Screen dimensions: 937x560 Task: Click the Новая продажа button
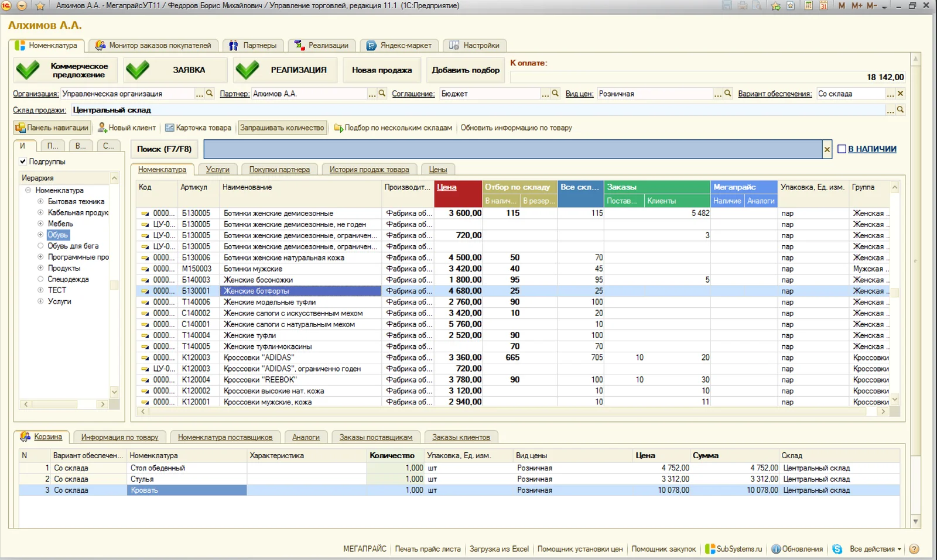(x=382, y=70)
